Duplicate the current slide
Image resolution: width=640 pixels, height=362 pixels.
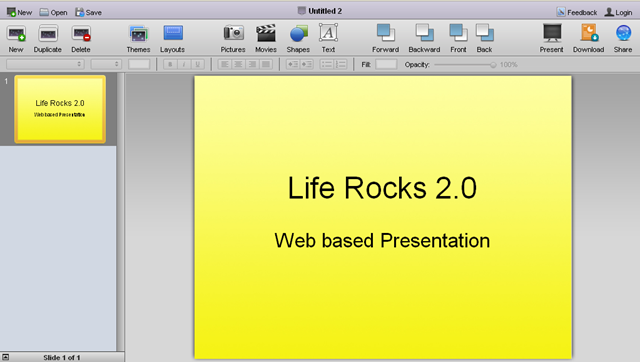pyautogui.click(x=48, y=39)
